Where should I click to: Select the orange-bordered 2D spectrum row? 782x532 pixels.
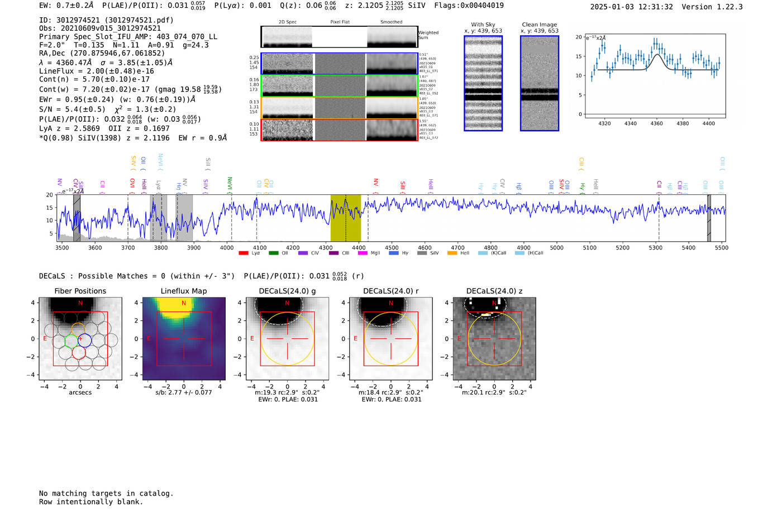click(x=340, y=108)
